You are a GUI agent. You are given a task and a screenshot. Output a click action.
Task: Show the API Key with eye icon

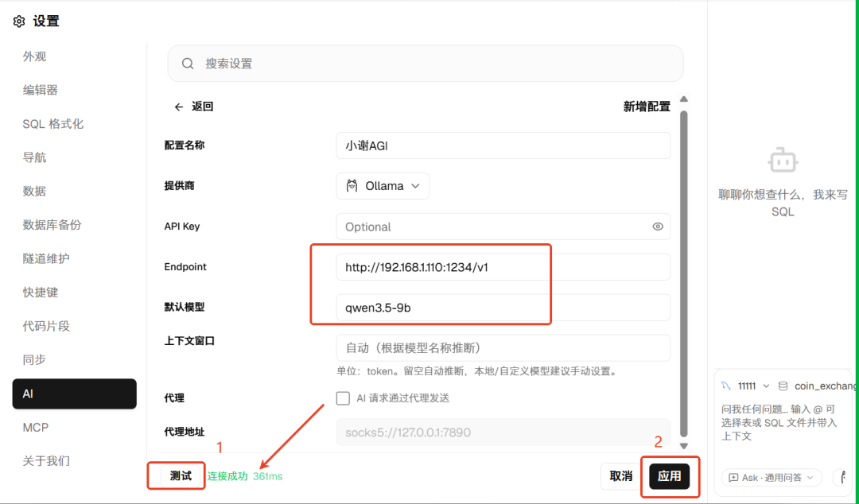pyautogui.click(x=658, y=227)
